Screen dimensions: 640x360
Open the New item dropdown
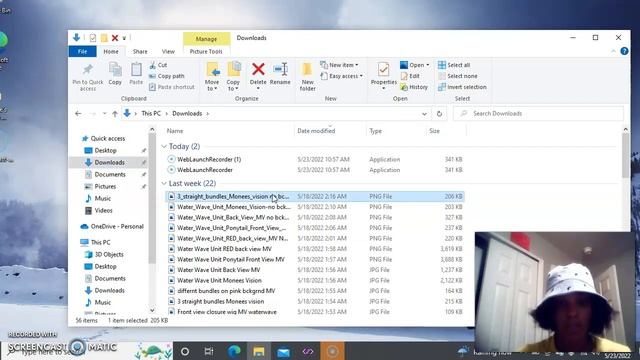(339, 65)
